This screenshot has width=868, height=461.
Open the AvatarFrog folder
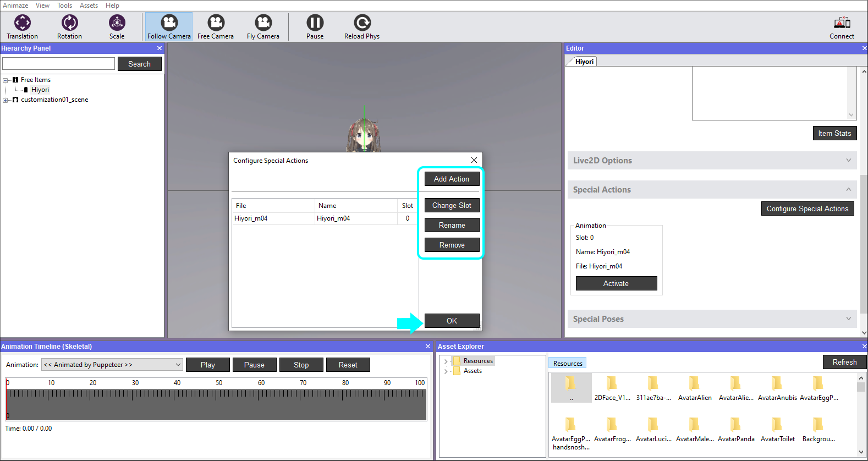[612, 429]
